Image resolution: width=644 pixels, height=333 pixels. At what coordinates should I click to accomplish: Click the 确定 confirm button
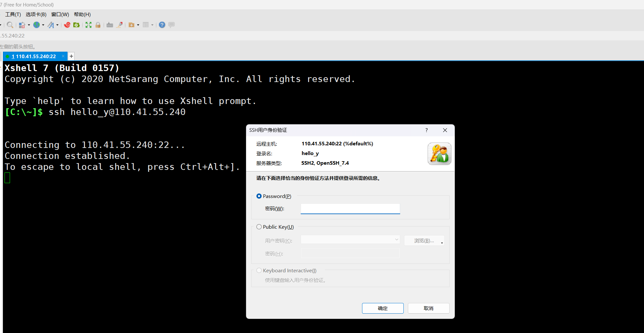pos(383,308)
